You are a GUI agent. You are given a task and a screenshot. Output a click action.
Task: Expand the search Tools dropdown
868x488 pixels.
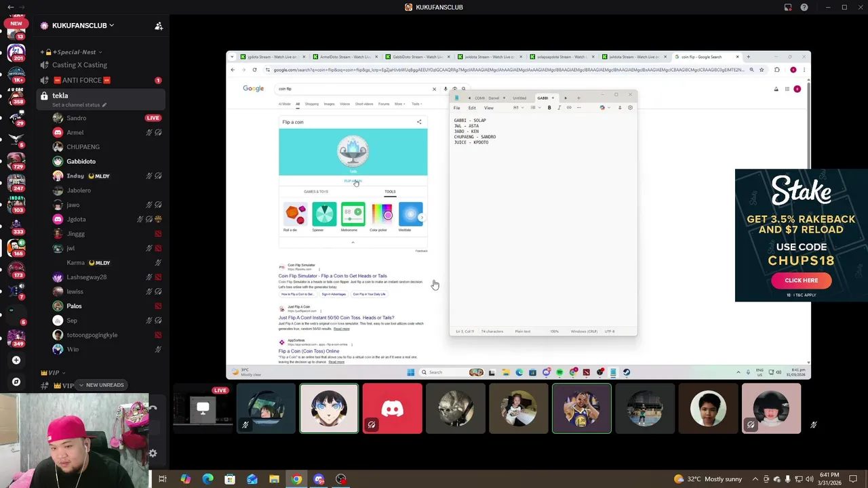(x=416, y=104)
